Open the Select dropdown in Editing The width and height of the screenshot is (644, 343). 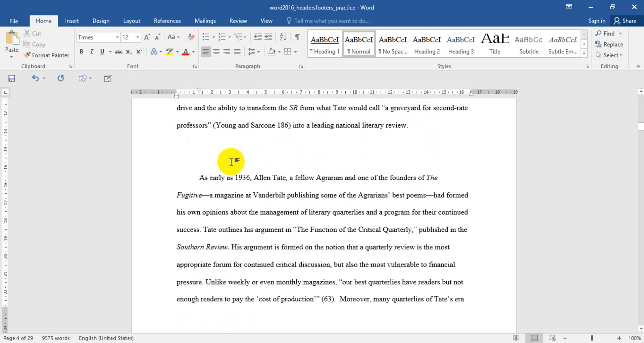[x=609, y=55]
